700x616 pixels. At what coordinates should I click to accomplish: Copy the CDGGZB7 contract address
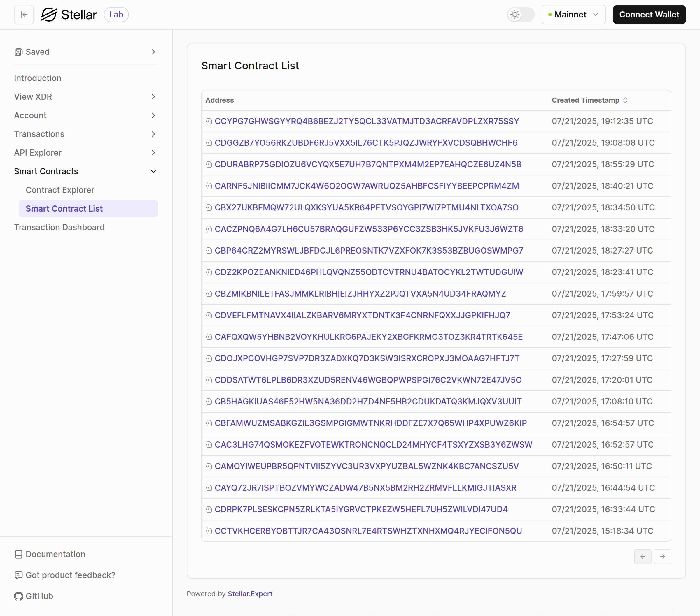click(209, 143)
